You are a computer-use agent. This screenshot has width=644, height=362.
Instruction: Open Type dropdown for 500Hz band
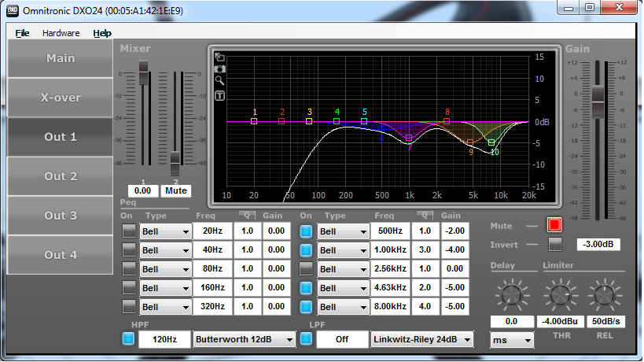343,231
